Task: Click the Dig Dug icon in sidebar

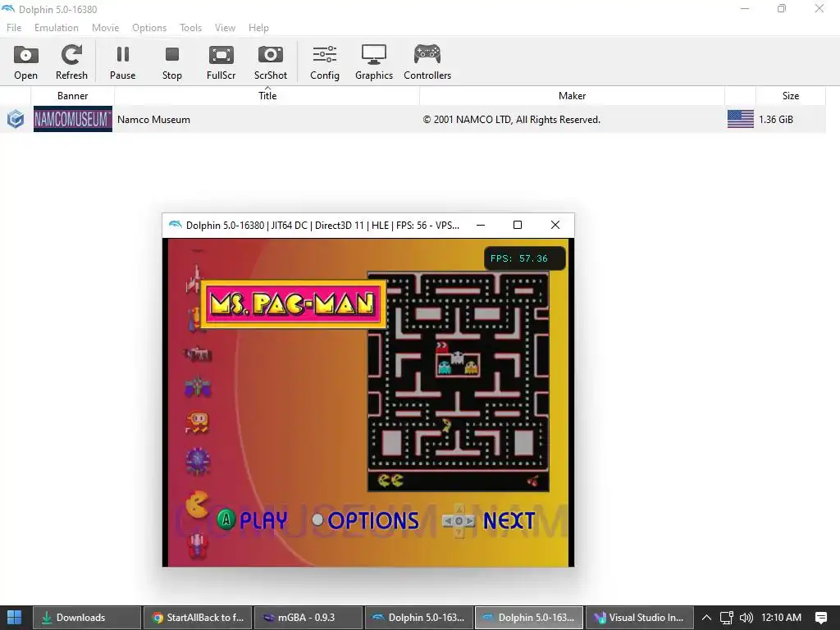Action: pos(197,422)
